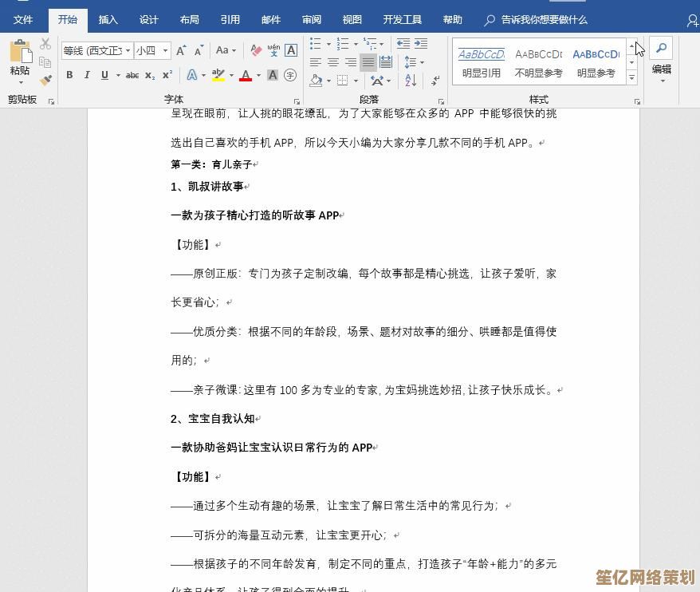Apply text effects letter A
The width and height of the screenshot is (700, 592).
point(192,75)
